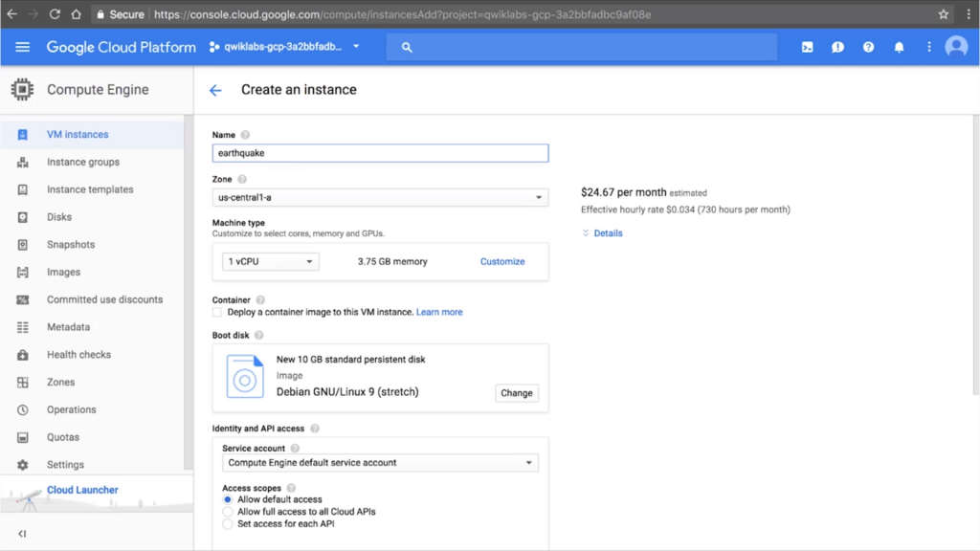Click the Snapshots sidebar icon
Viewport: 980px width, 551px height.
23,244
